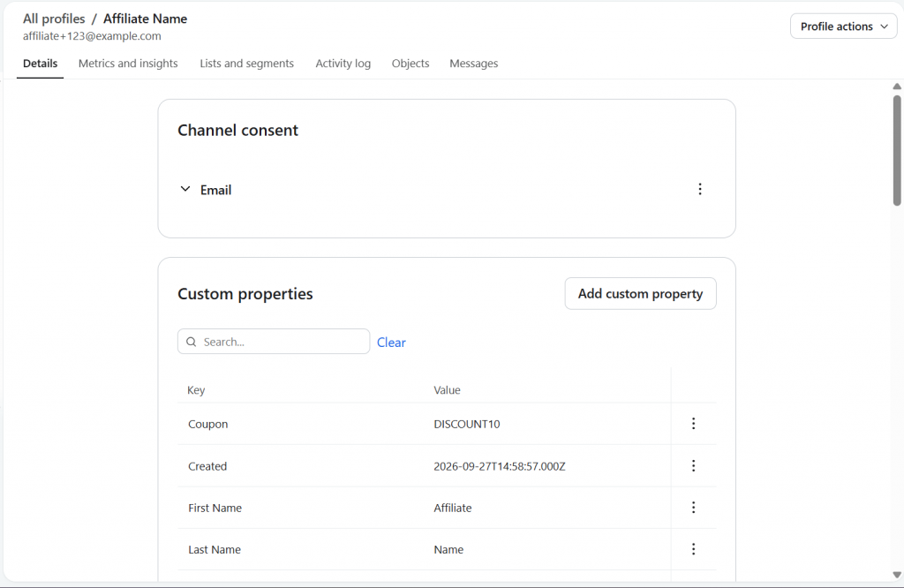Click the Created key cell
The width and height of the screenshot is (904, 588).
coord(207,466)
